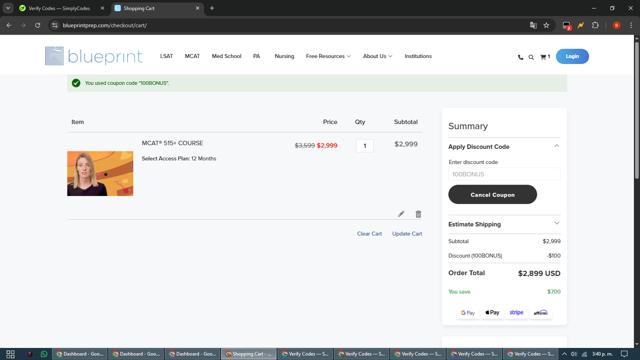Bookmark this page with the star icon

point(546,25)
